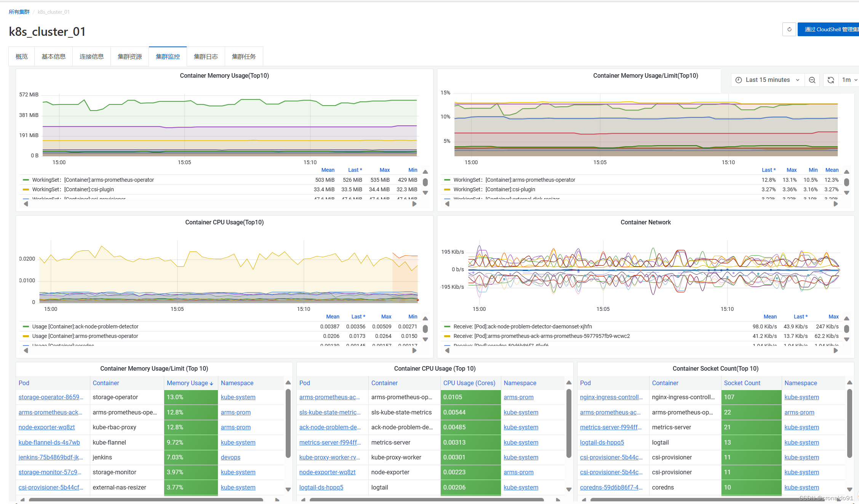Sort table by Memory Usage column header
The width and height of the screenshot is (859, 504).
click(190, 383)
